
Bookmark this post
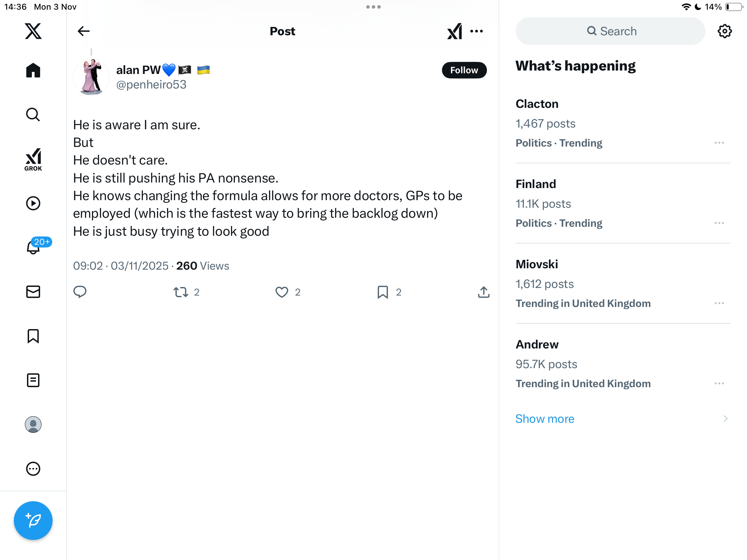click(x=383, y=292)
